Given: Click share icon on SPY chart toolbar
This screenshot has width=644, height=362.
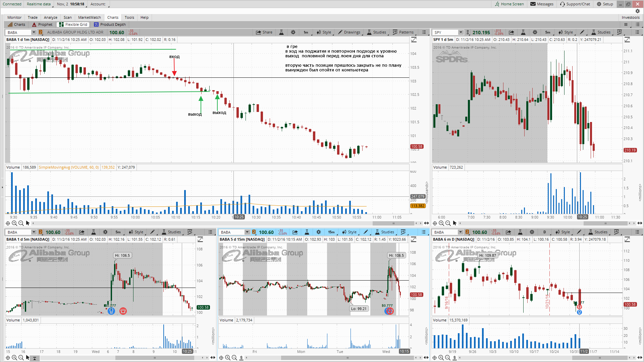Looking at the screenshot, I should point(511,32).
